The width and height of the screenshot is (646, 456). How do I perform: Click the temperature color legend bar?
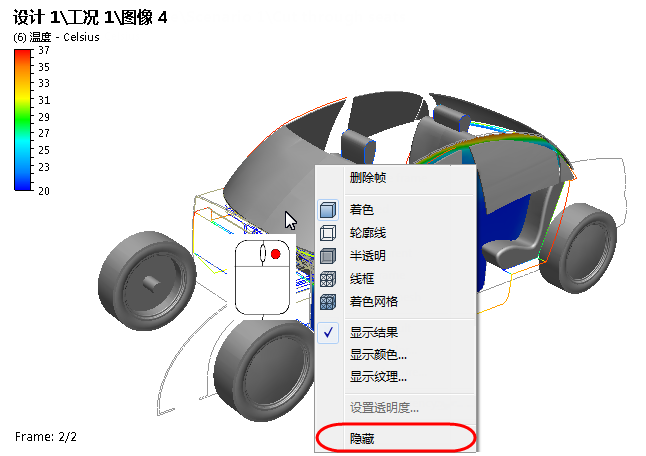click(23, 120)
